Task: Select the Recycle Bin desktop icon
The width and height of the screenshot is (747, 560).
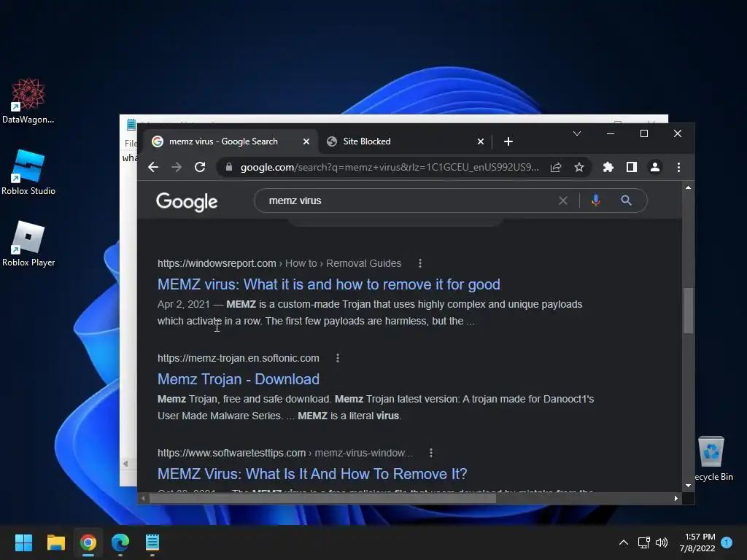Action: [712, 459]
